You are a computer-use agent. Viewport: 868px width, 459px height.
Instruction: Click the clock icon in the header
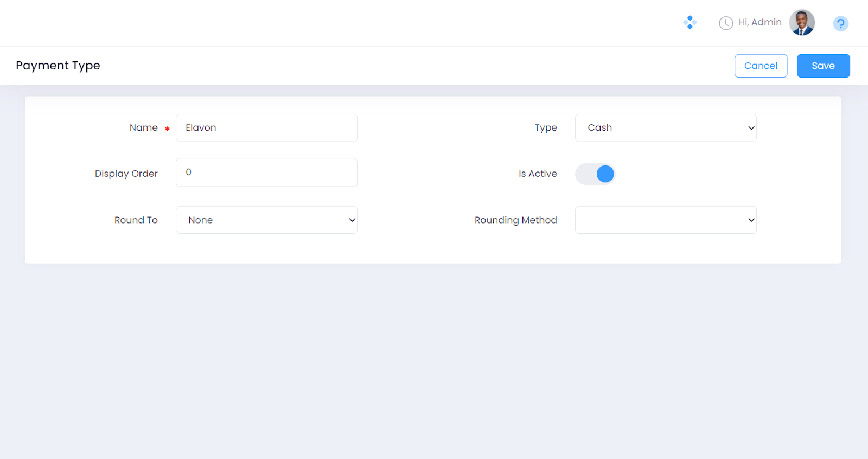pyautogui.click(x=725, y=23)
